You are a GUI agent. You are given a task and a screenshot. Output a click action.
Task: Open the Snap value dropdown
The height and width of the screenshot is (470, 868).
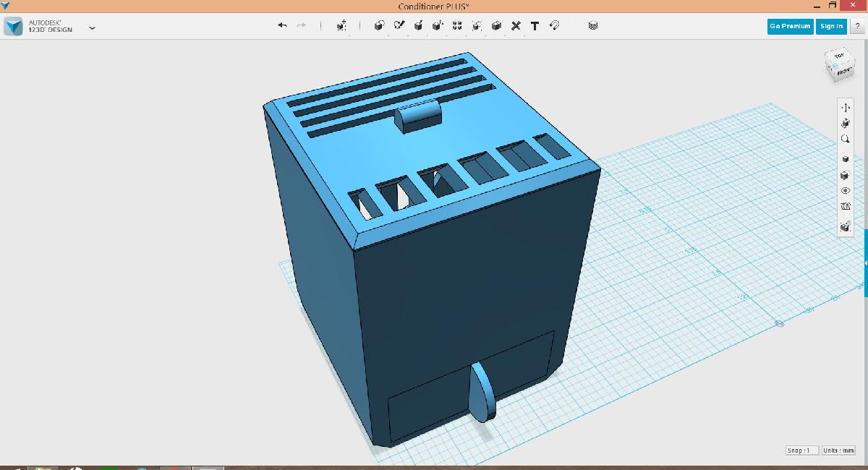802,450
